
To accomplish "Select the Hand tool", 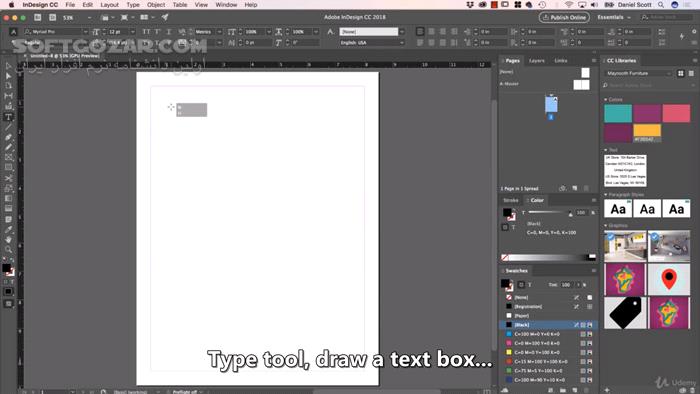I will coord(8,240).
